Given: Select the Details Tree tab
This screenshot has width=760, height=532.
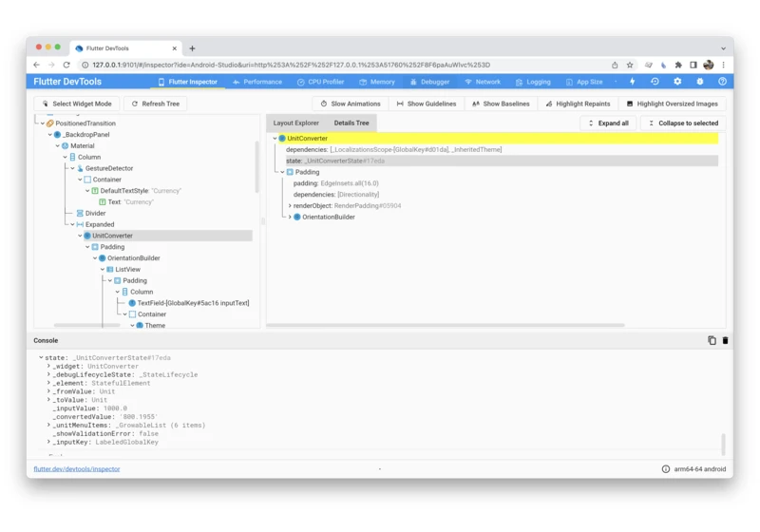Looking at the screenshot, I should click(x=351, y=123).
